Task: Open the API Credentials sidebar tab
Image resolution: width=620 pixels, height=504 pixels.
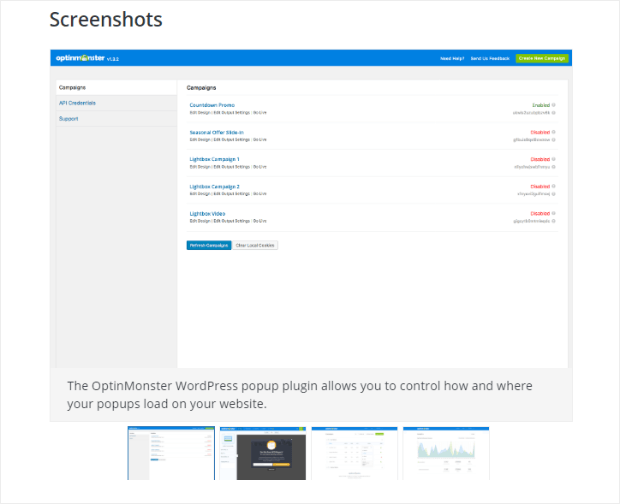Action: [116, 103]
